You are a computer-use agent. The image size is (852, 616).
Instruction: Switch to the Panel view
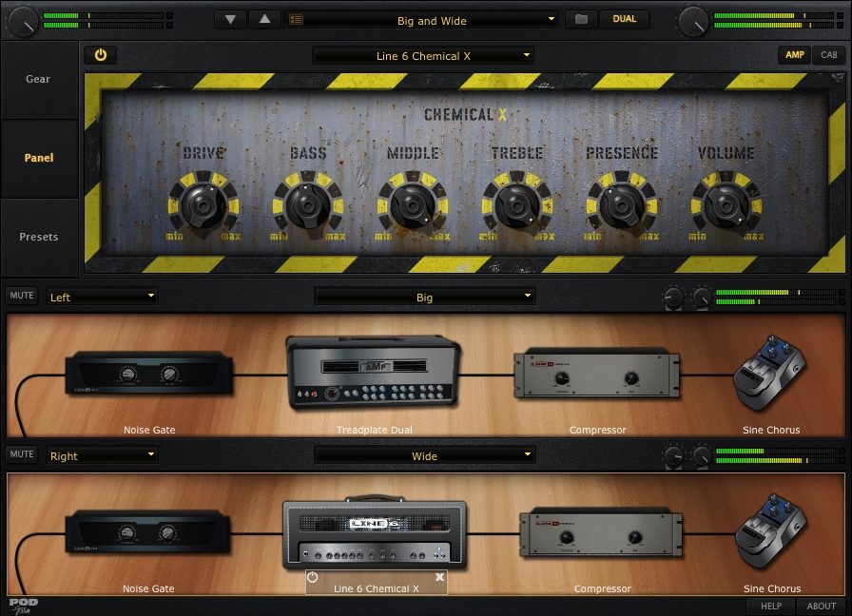coord(39,158)
